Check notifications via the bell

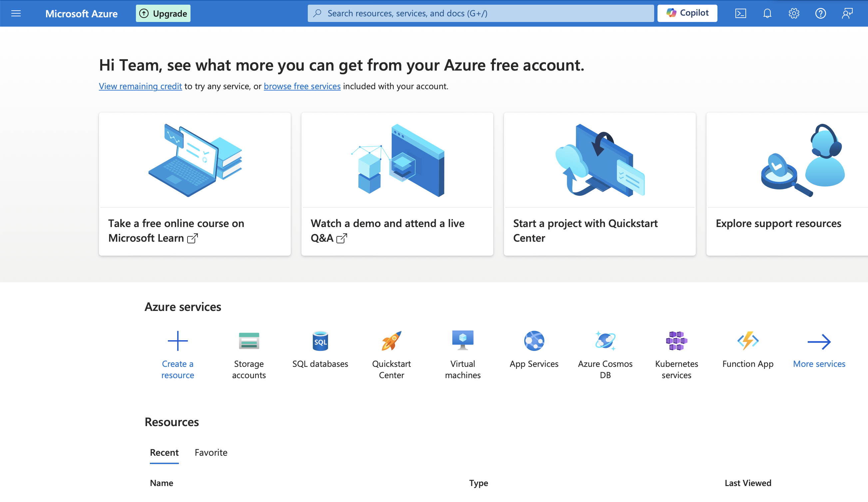pos(767,13)
